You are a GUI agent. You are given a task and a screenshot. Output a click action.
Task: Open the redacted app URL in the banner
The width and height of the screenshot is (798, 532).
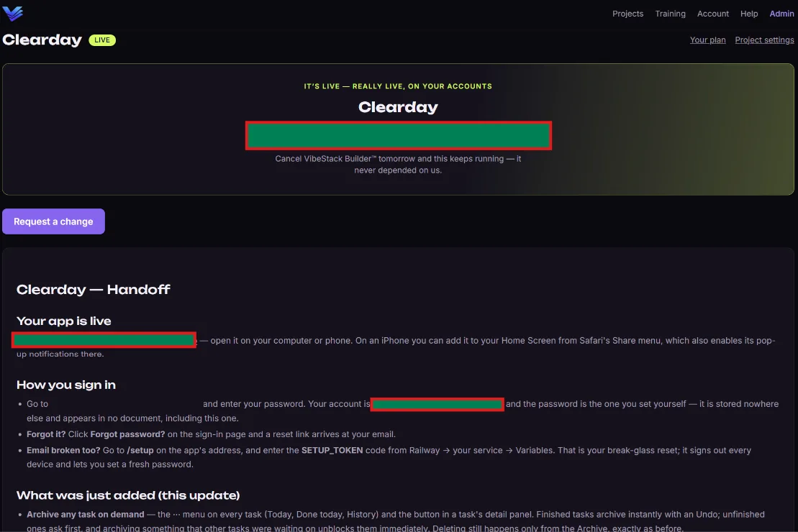399,135
